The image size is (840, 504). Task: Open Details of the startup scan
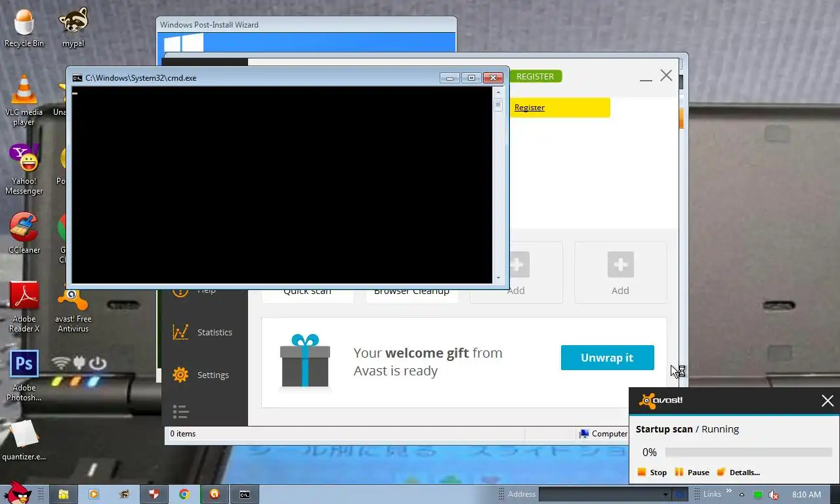(x=738, y=472)
